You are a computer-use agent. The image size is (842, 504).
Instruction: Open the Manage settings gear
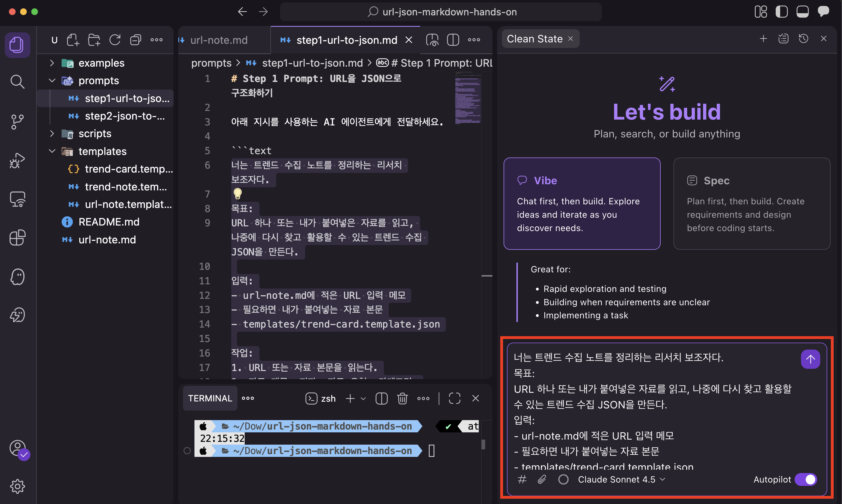point(17,486)
